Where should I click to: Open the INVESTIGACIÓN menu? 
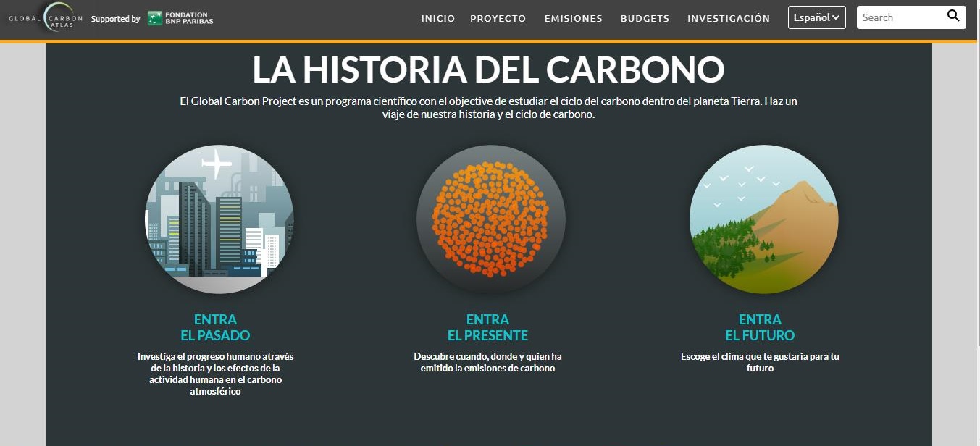[x=729, y=19]
